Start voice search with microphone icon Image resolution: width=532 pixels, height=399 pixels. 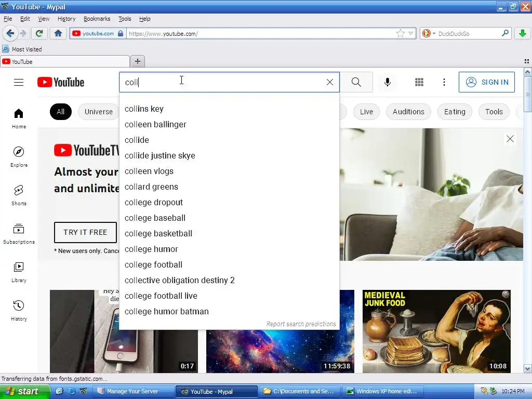(x=388, y=82)
